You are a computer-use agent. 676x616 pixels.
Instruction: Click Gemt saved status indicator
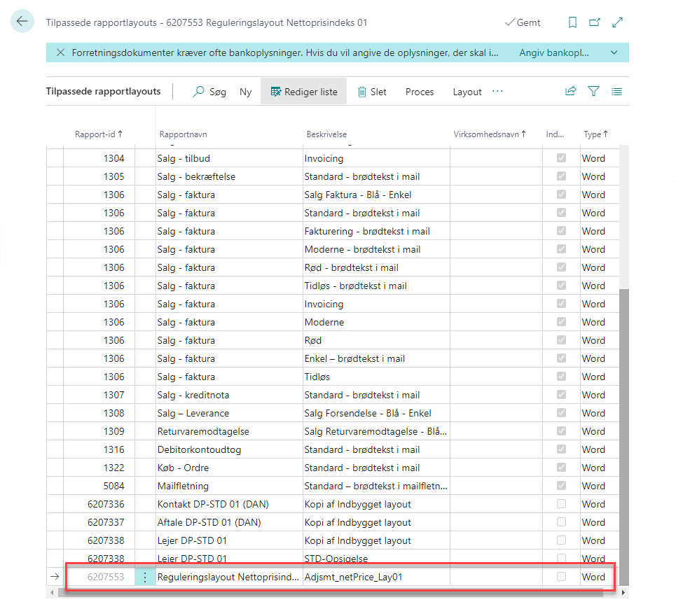[523, 22]
